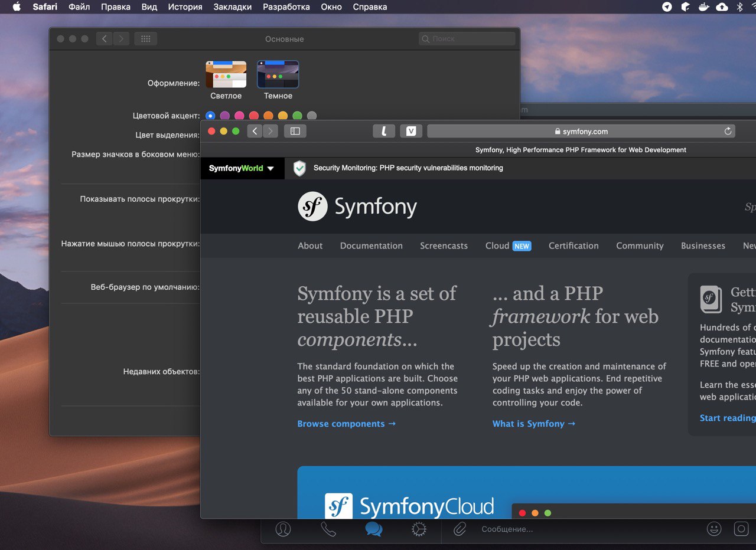Open the Businesses nav tab
The image size is (756, 550).
click(x=703, y=245)
